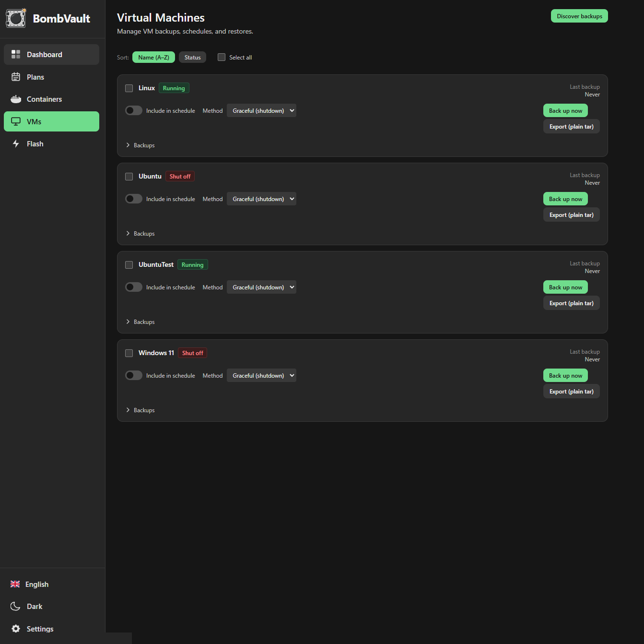644x644 pixels.
Task: Switch the Dark theme option
Action: (x=51, y=606)
